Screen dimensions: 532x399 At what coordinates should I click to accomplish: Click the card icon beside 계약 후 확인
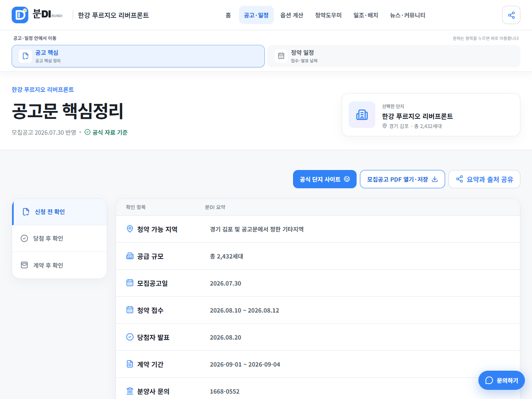coord(24,265)
